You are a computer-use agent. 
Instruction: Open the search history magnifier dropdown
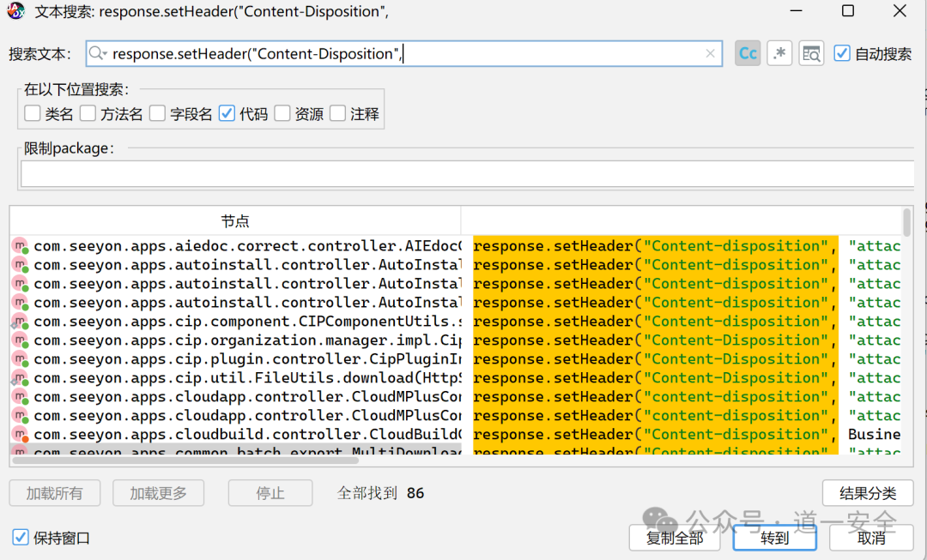pyautogui.click(x=99, y=53)
